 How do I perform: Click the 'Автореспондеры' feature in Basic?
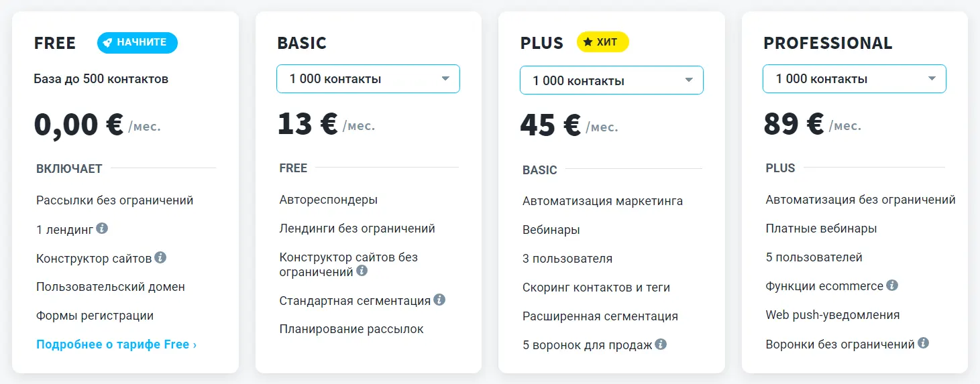click(x=329, y=200)
